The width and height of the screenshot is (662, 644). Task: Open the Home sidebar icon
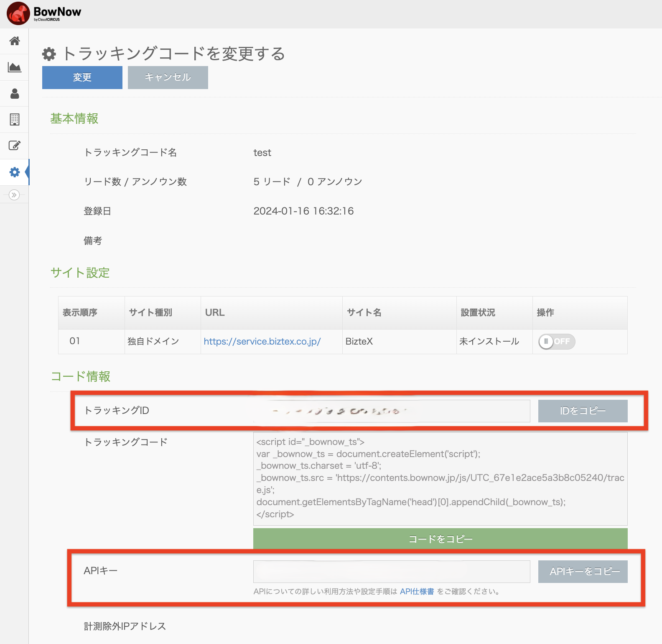click(15, 41)
